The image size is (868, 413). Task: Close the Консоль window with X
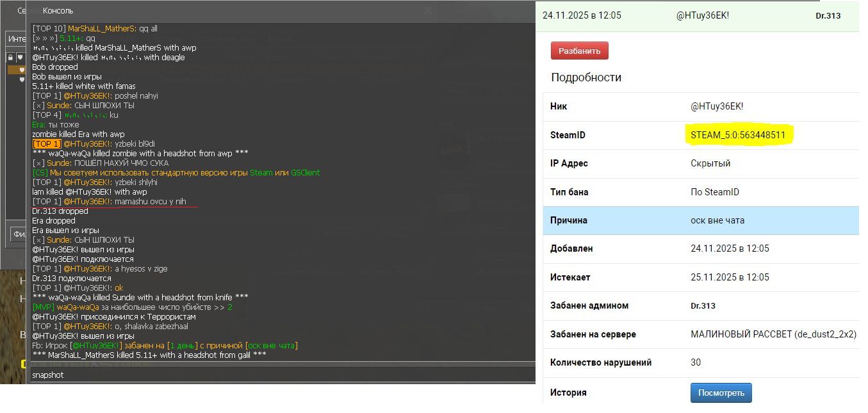[x=429, y=10]
